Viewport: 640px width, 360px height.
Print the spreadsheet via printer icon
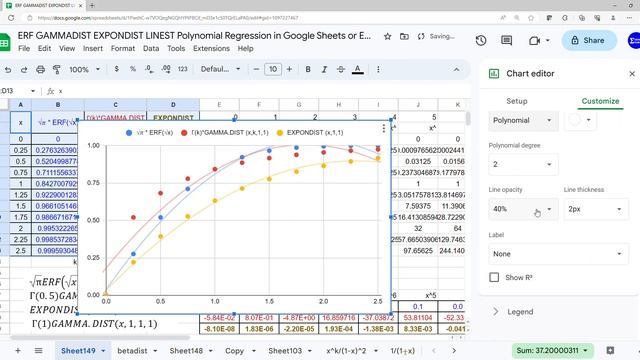point(40,69)
